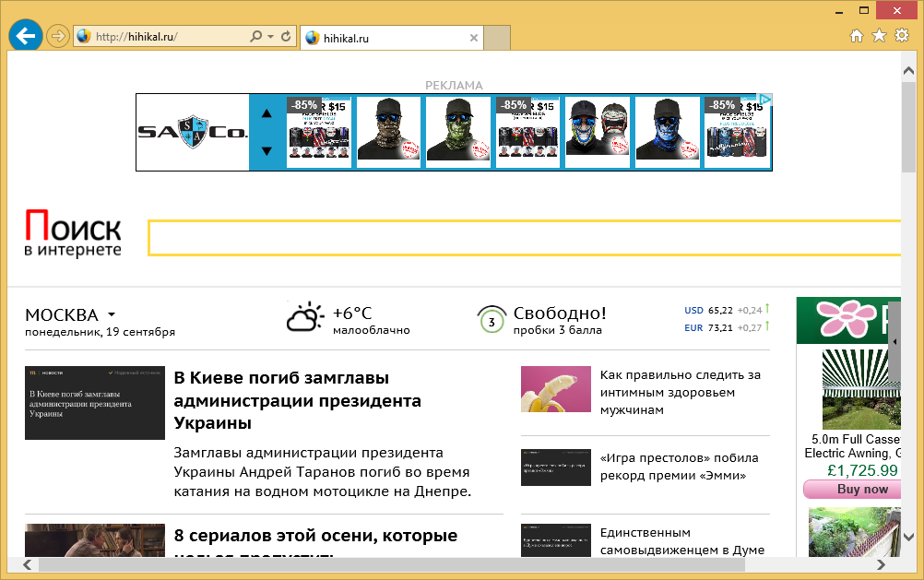Click the weather cloud-sun icon
This screenshot has width=924, height=580.
coord(304,318)
